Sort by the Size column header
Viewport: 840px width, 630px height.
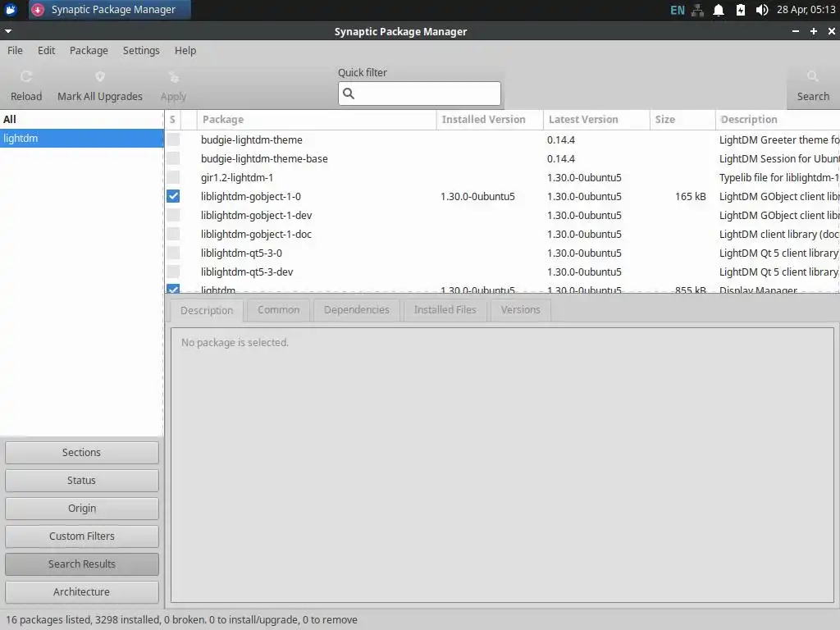(682, 120)
